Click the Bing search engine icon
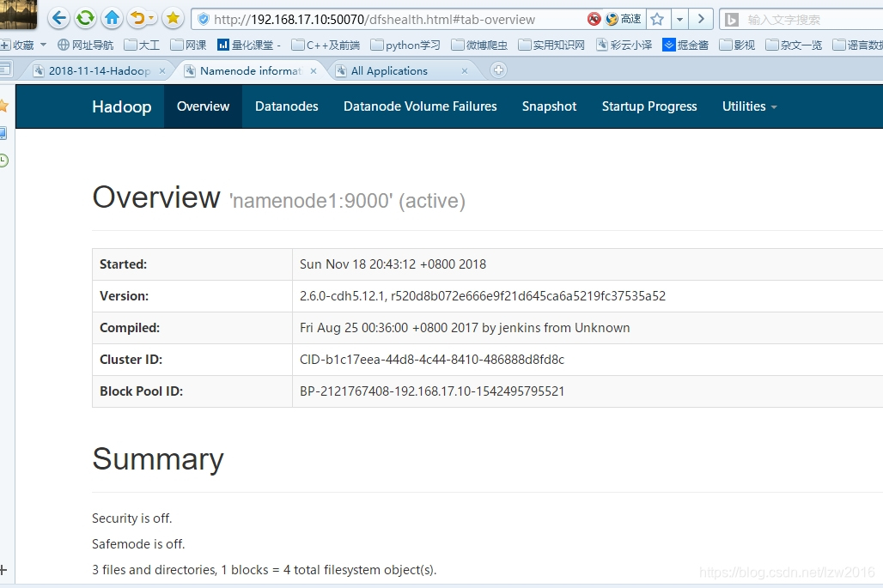Viewport: 883px width, 588px height. [x=731, y=20]
